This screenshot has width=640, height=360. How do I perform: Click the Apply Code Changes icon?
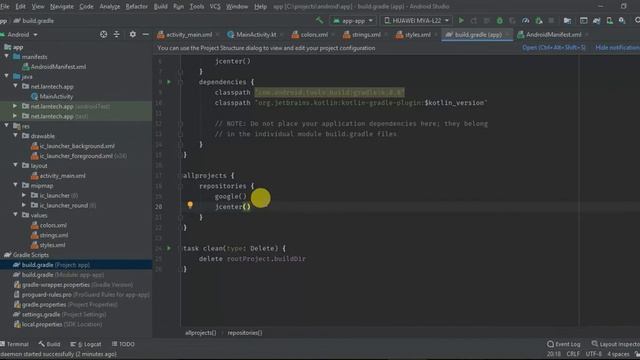tap(487, 20)
